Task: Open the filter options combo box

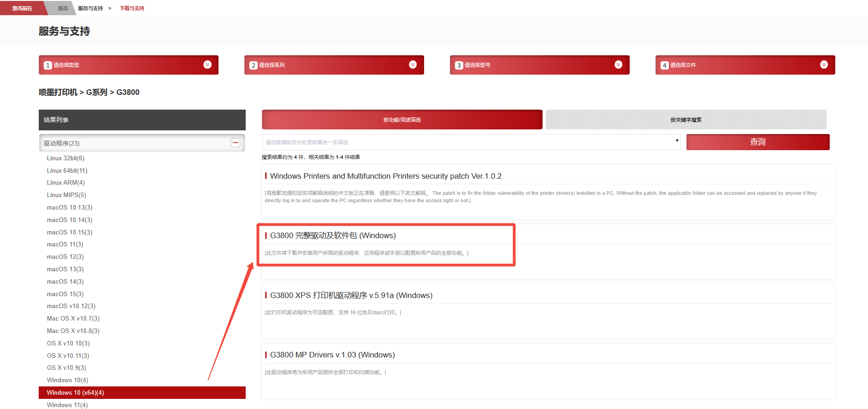Action: (471, 142)
